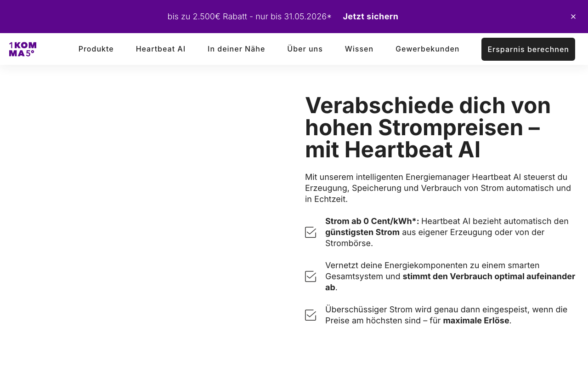The width and height of the screenshot is (588, 368).
Task: Open the Produkte menu
Action: point(96,49)
